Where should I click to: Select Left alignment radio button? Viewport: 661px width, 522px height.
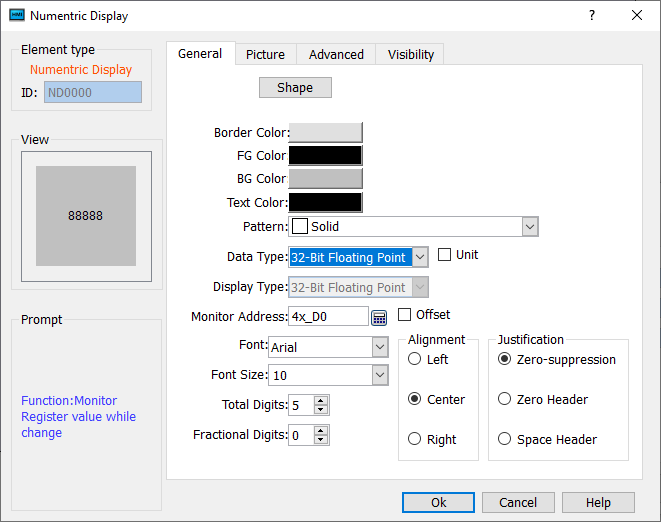(415, 359)
